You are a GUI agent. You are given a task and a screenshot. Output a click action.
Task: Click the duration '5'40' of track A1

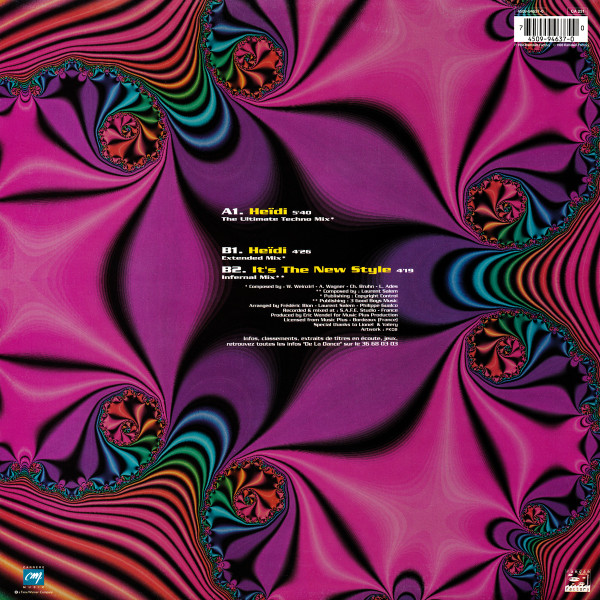coord(302,212)
